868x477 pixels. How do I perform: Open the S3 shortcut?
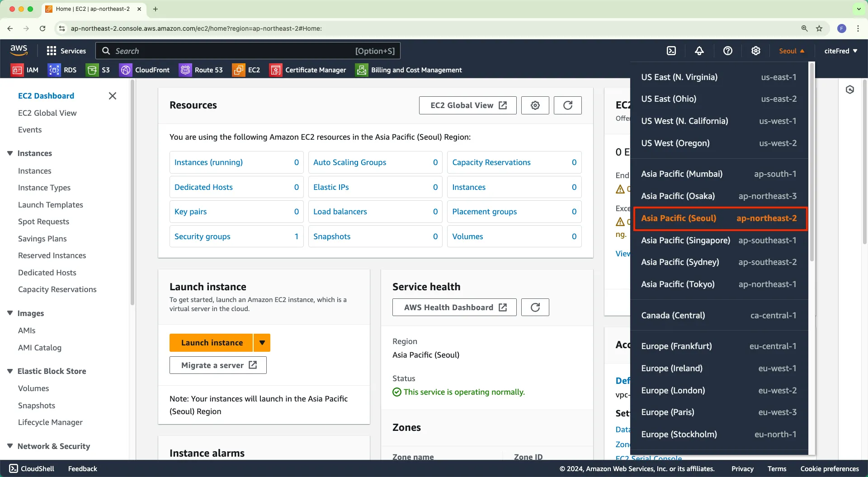[98, 70]
